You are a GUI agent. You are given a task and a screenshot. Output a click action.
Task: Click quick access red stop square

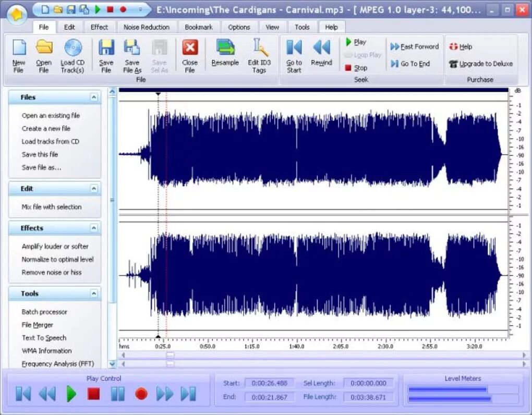click(110, 9)
